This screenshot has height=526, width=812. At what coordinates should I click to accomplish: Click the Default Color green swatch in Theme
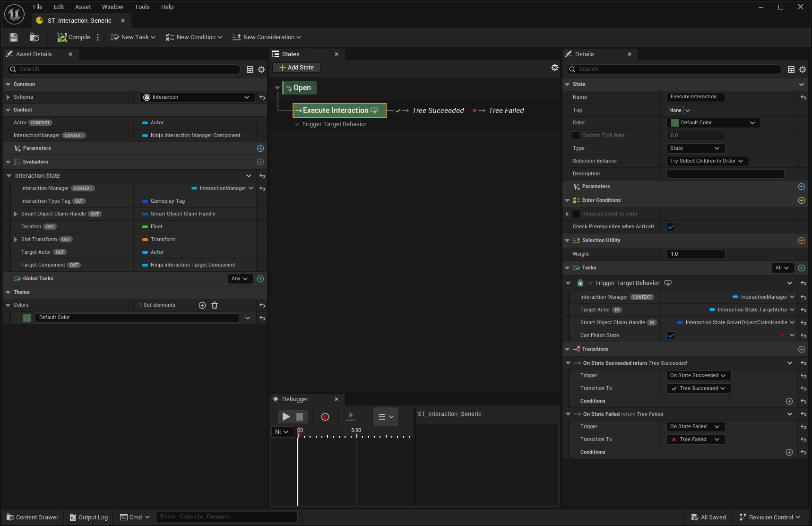pos(27,318)
